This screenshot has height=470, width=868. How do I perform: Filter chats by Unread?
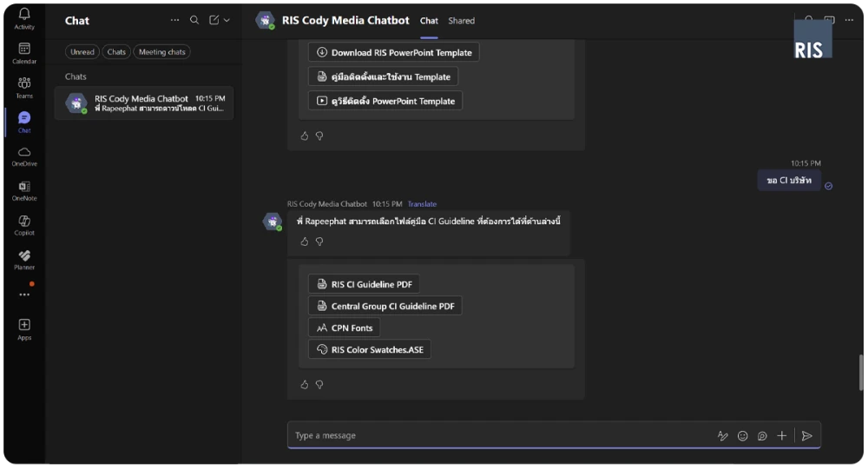pos(82,51)
